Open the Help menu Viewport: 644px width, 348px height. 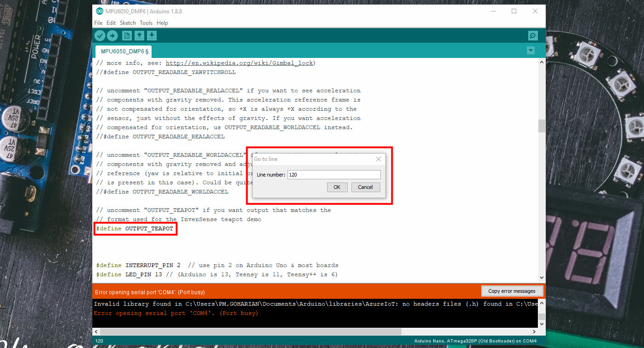(x=162, y=23)
